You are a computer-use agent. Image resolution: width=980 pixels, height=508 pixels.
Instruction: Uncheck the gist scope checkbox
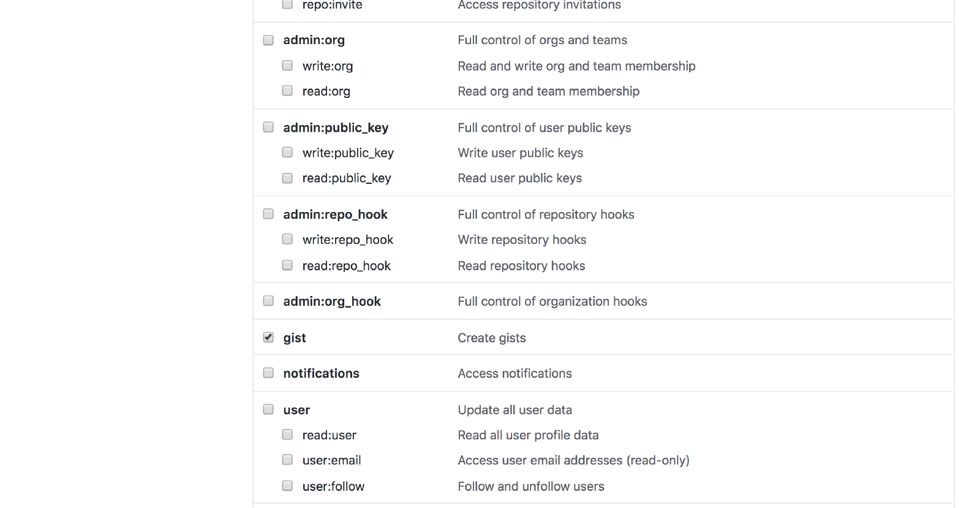(x=268, y=338)
